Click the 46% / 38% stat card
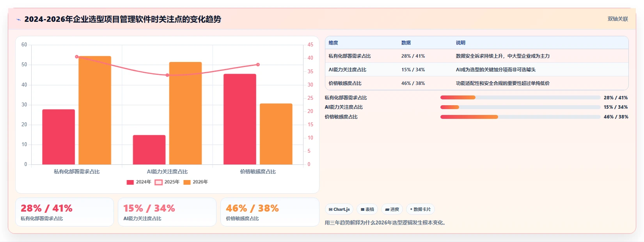644x242 pixels. [270, 212]
